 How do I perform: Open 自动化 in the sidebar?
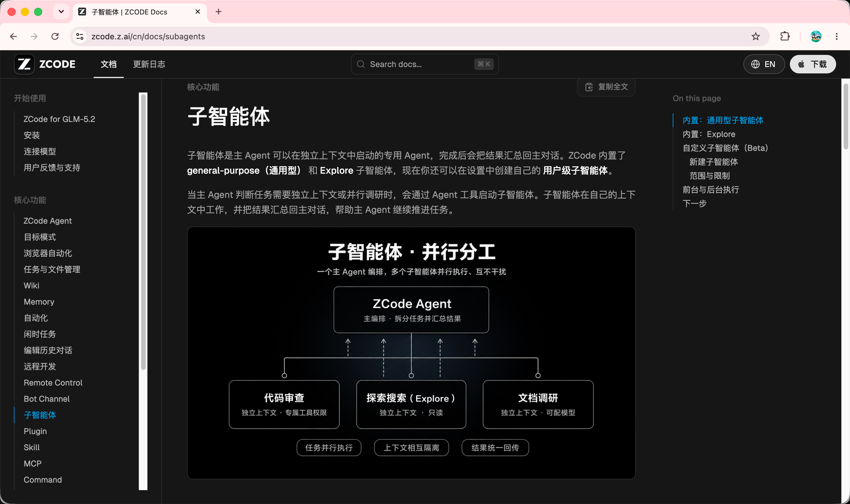pyautogui.click(x=36, y=318)
